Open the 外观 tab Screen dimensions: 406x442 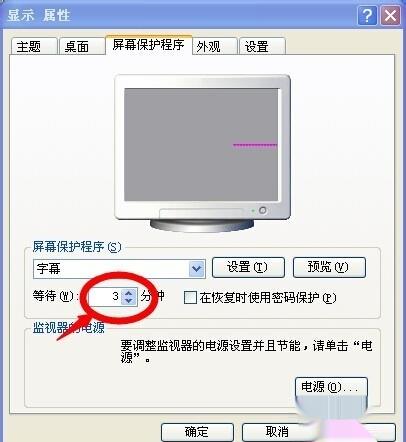(214, 46)
